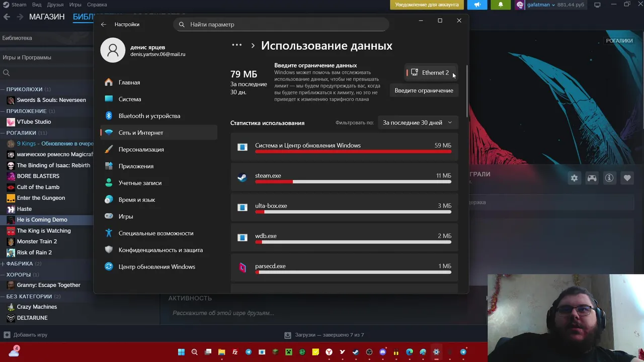Collapse the РОГАЛИКИ category in Steam library
Image resolution: width=644 pixels, height=362 pixels.
tap(3, 133)
